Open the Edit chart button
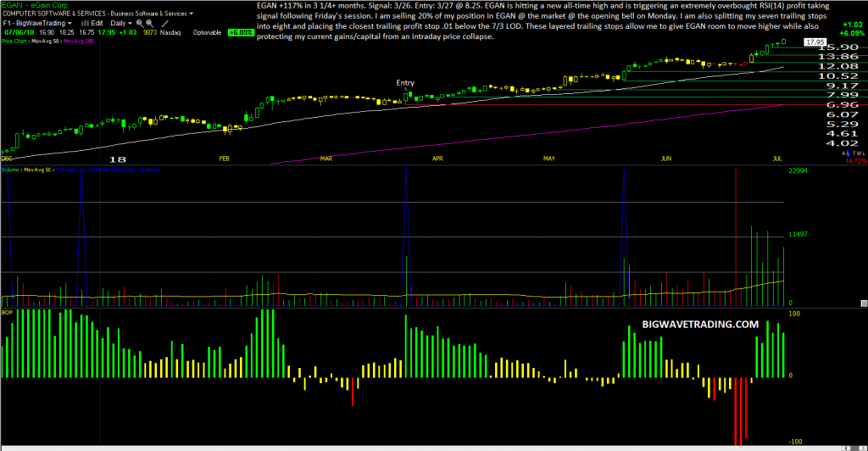 click(97, 23)
